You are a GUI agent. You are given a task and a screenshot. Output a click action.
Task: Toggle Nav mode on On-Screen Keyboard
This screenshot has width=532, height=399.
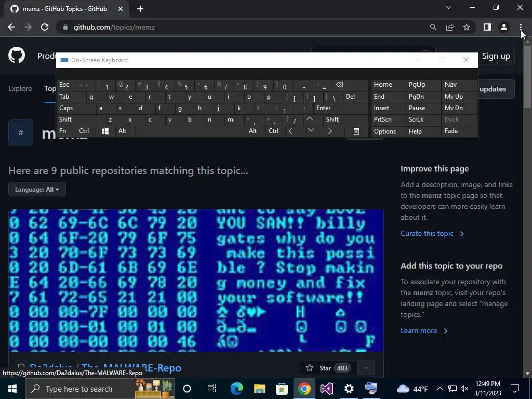point(459,85)
